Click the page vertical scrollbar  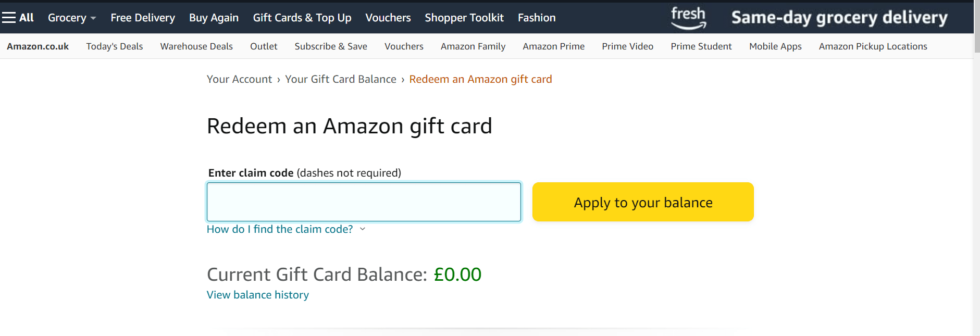976,156
